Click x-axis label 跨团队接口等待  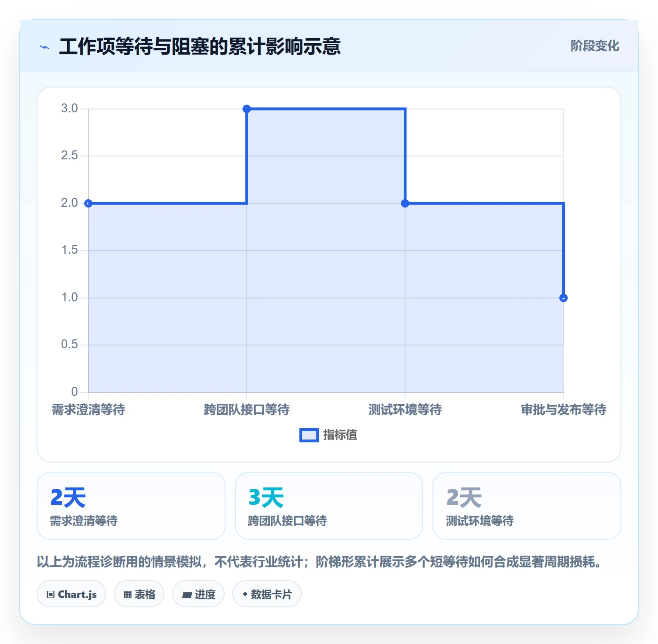click(247, 410)
